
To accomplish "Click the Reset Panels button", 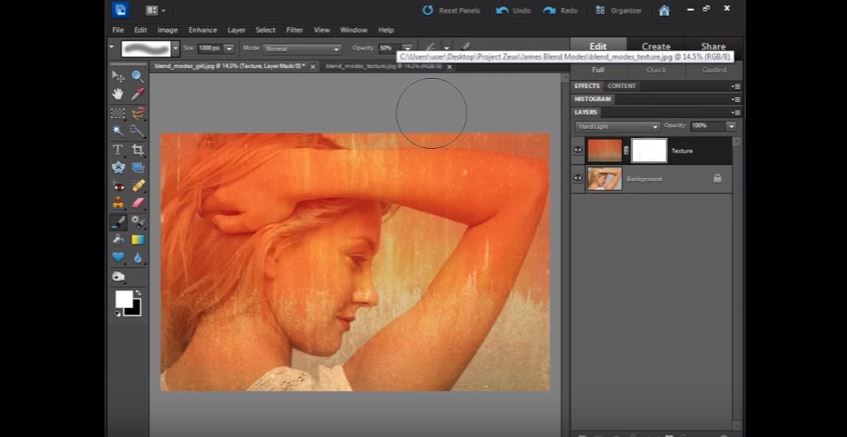I will 449,10.
